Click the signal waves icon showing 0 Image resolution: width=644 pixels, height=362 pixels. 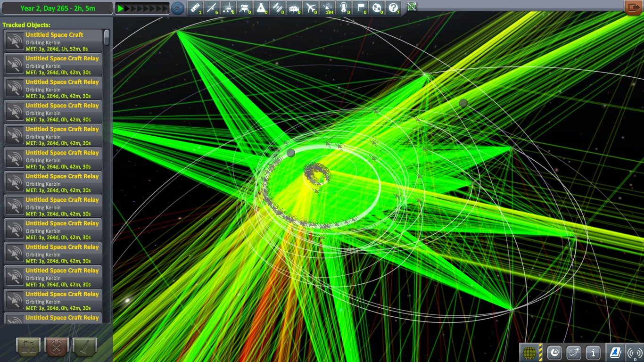(635, 352)
